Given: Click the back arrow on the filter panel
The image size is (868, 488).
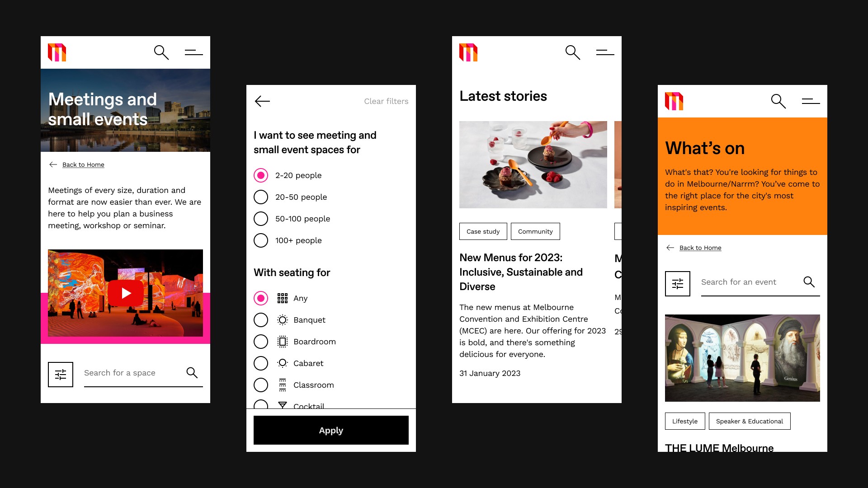Looking at the screenshot, I should 262,101.
